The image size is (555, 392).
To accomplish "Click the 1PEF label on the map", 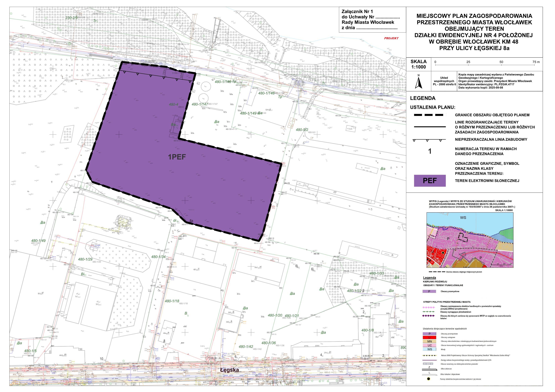I will point(177,157).
